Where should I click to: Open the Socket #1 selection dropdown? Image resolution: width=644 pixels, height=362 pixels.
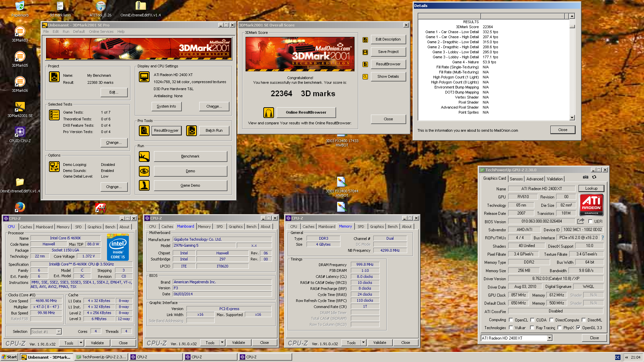click(59, 332)
